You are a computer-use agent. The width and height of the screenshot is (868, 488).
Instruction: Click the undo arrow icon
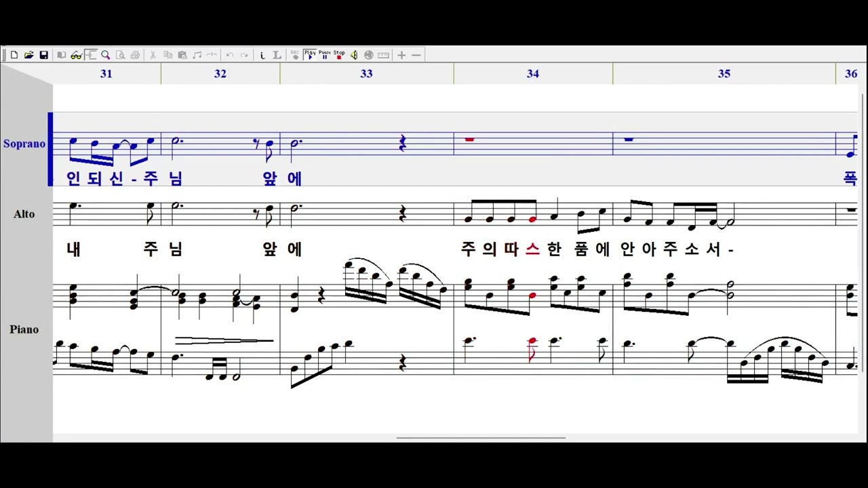point(230,55)
